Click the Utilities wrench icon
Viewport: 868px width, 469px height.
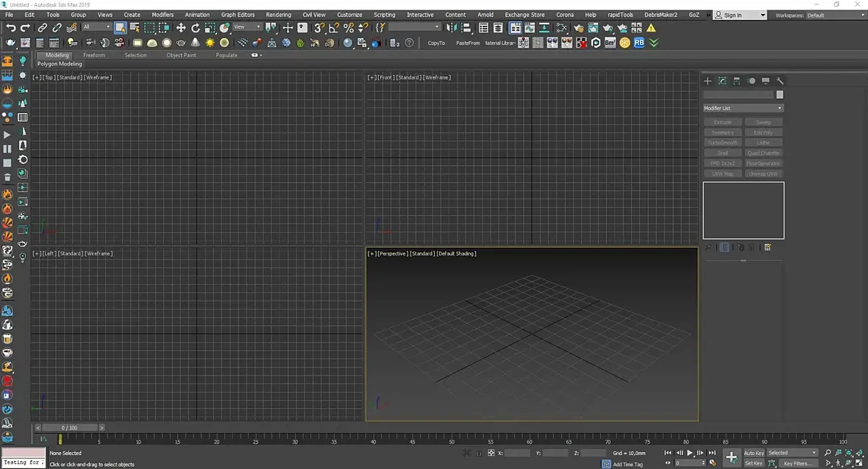click(780, 81)
